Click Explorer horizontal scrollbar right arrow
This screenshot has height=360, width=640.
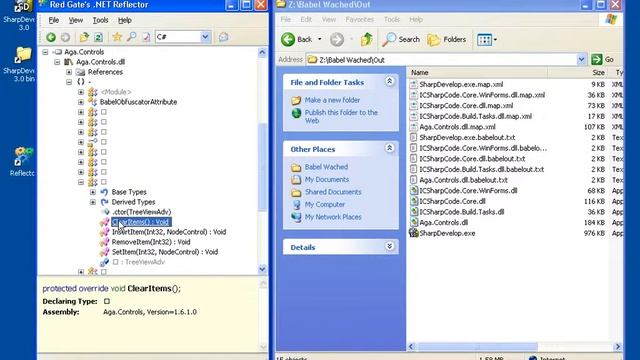618,347
